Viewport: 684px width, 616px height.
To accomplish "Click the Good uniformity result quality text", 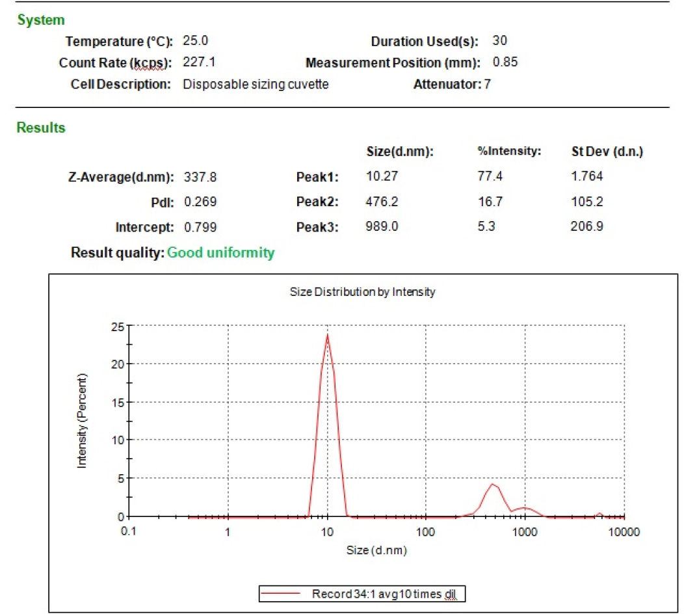I will pyautogui.click(x=220, y=252).
